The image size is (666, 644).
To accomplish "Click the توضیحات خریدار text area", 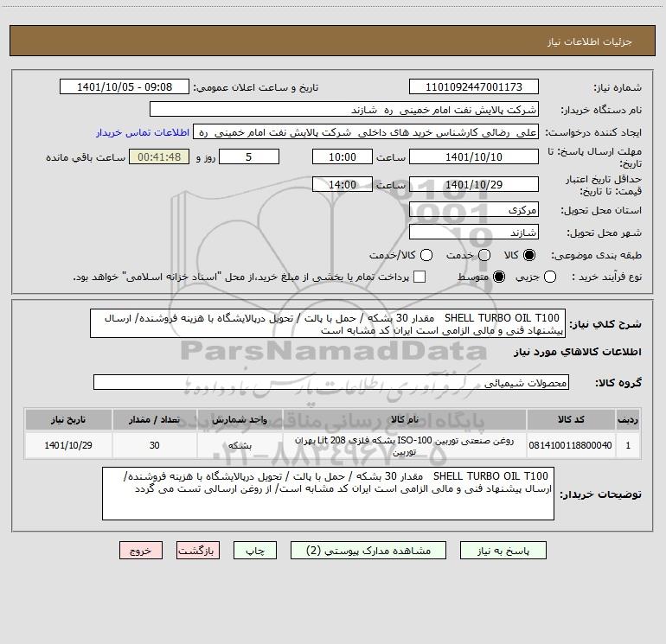I will tap(328, 494).
